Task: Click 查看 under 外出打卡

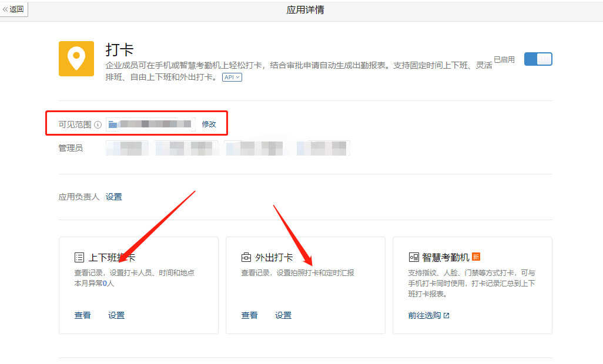Action: pos(249,315)
